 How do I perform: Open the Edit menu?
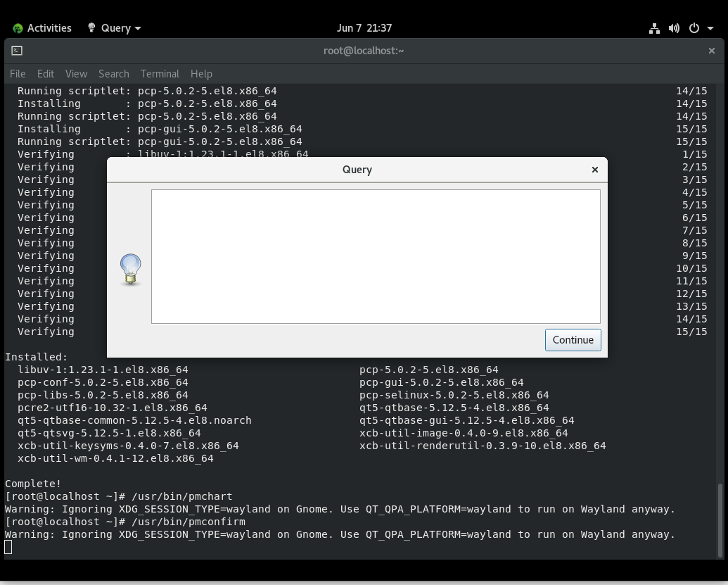(x=46, y=74)
